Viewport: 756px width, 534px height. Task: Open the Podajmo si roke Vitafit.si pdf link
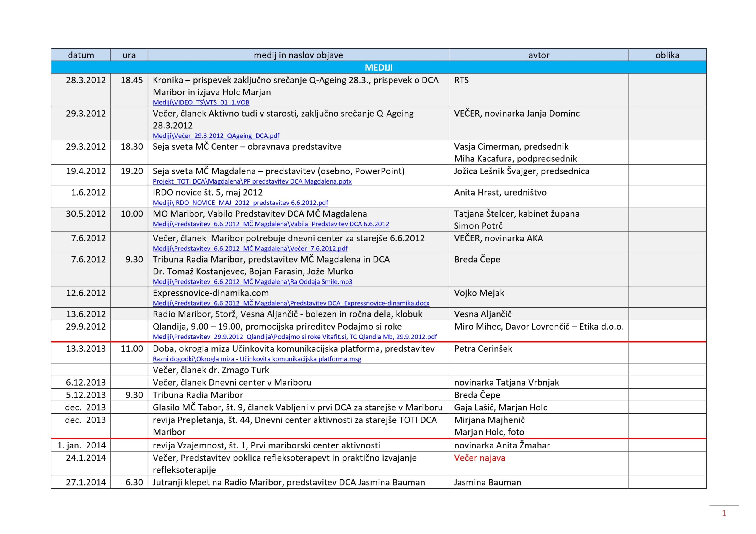click(295, 337)
